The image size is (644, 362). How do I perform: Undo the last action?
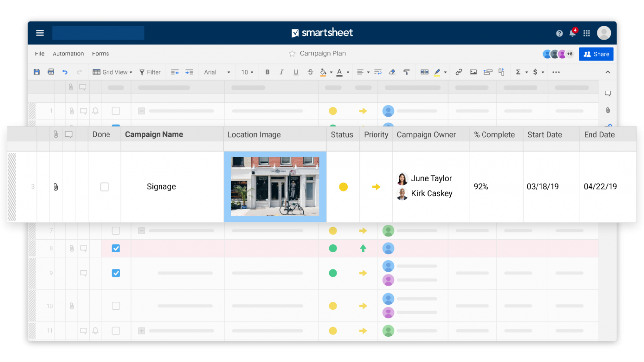64,72
